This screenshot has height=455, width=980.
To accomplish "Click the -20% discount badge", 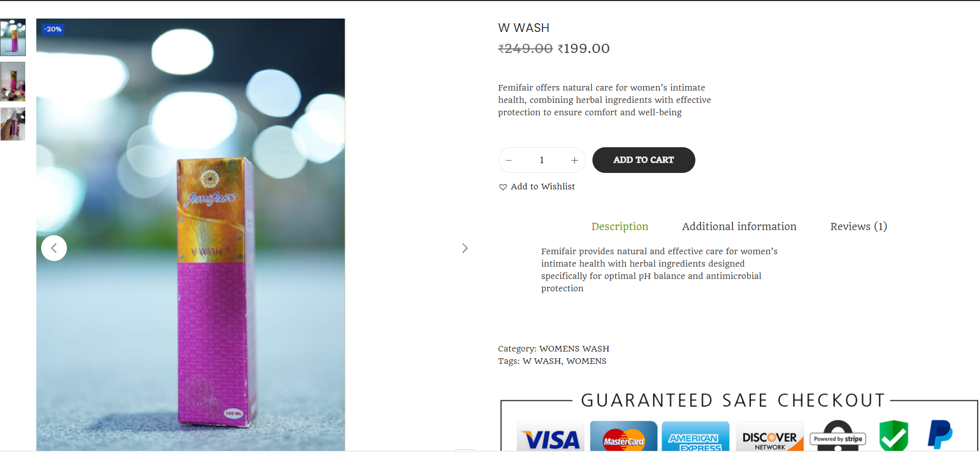I will coord(52,29).
